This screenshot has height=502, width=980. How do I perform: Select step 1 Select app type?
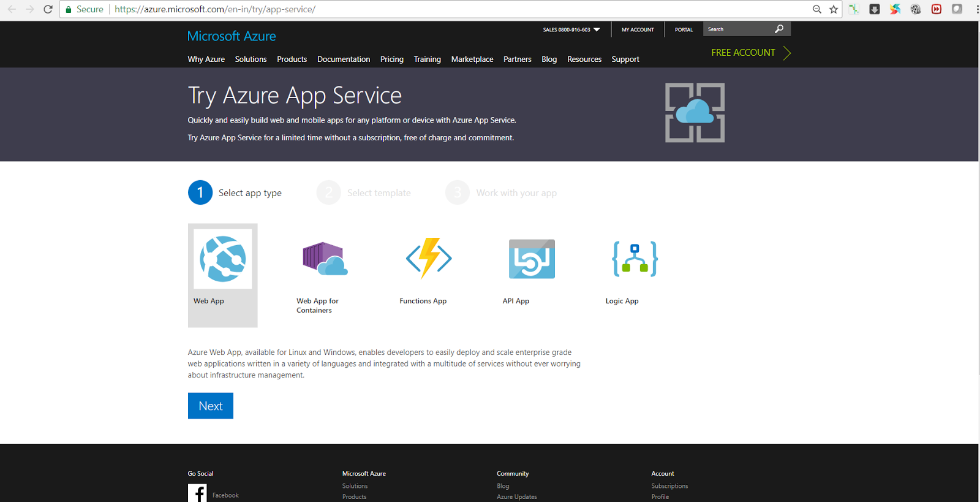point(235,192)
